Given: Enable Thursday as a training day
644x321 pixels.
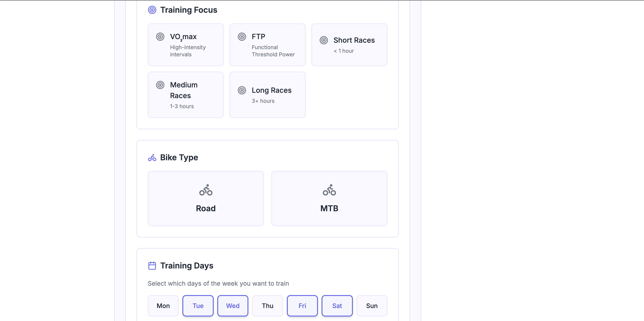Looking at the screenshot, I should 267,306.
